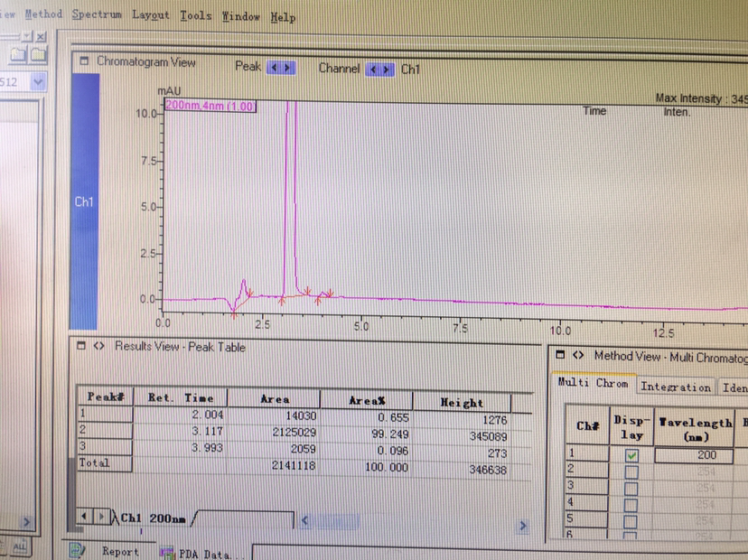Check Display for channel 2
The height and width of the screenshot is (560, 748).
point(631,472)
